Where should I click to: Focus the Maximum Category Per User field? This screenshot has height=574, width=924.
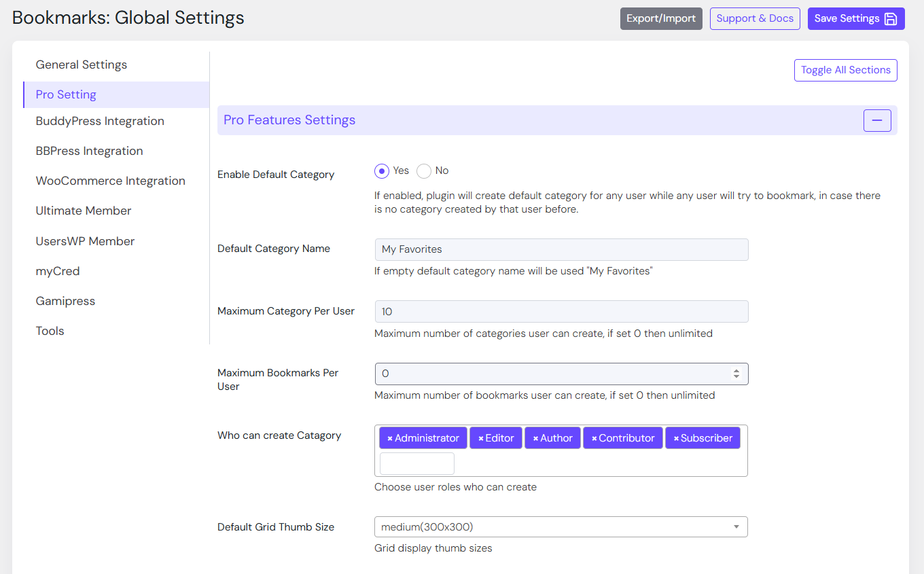(561, 312)
